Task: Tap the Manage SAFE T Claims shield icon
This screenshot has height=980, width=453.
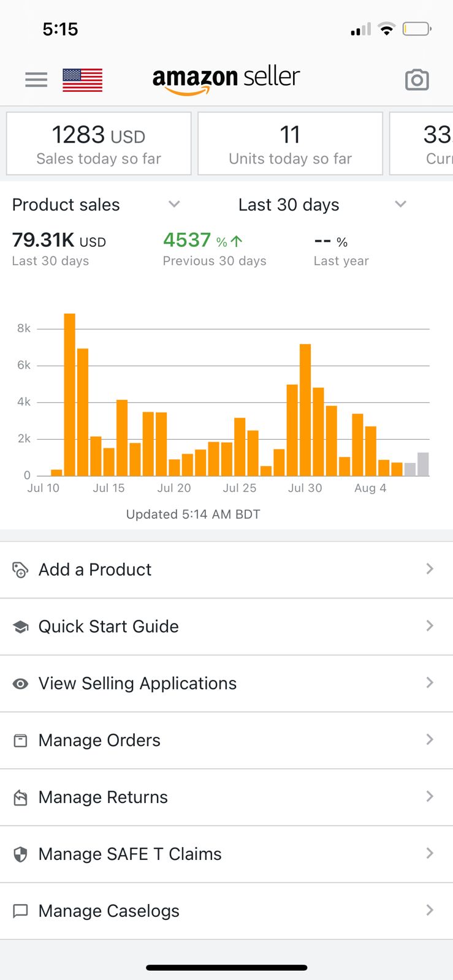Action: point(20,854)
